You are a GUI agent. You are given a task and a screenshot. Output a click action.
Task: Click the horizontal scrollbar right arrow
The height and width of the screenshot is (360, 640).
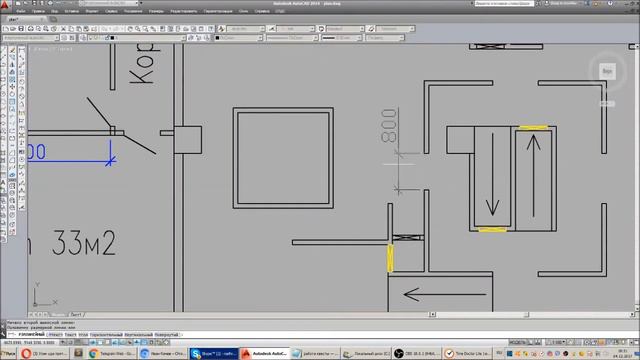(x=632, y=315)
